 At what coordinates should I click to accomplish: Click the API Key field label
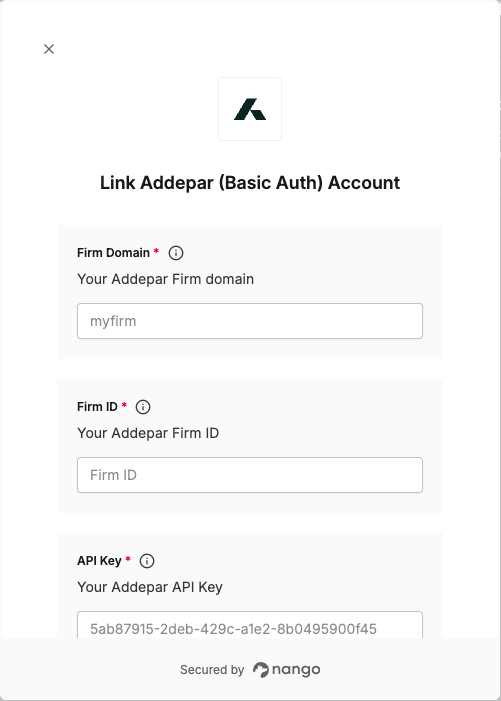click(x=99, y=561)
